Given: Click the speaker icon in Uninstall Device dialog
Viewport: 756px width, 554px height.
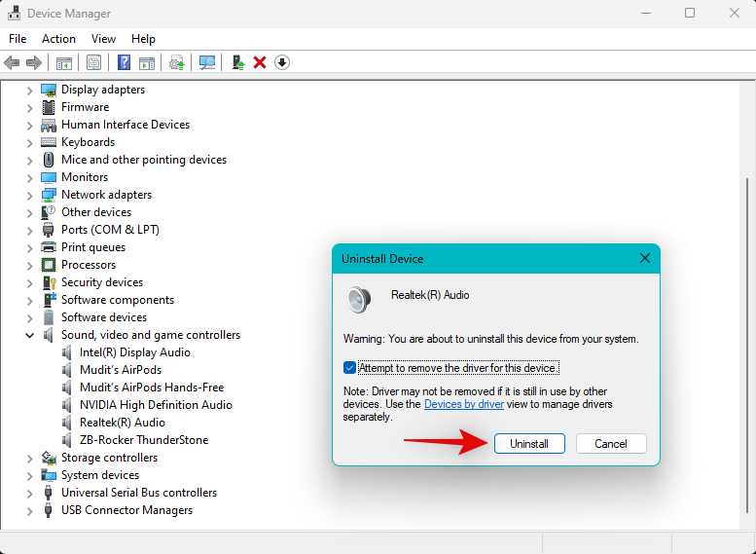Looking at the screenshot, I should pyautogui.click(x=359, y=299).
